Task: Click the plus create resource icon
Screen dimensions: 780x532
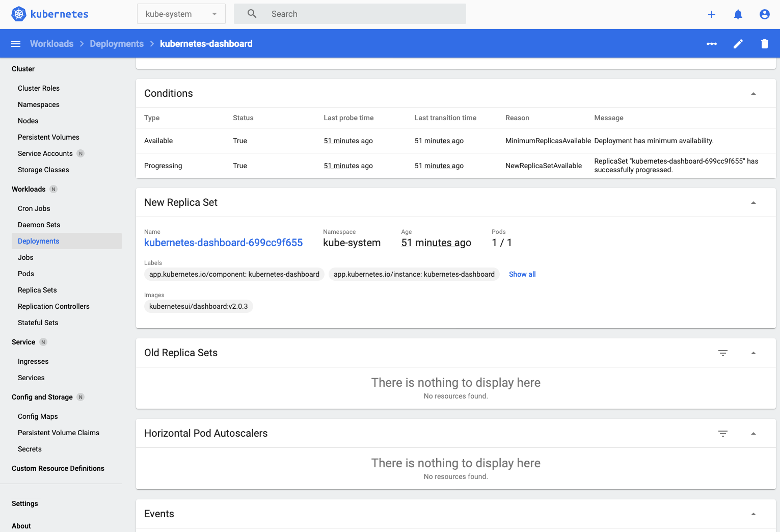Action: point(712,14)
